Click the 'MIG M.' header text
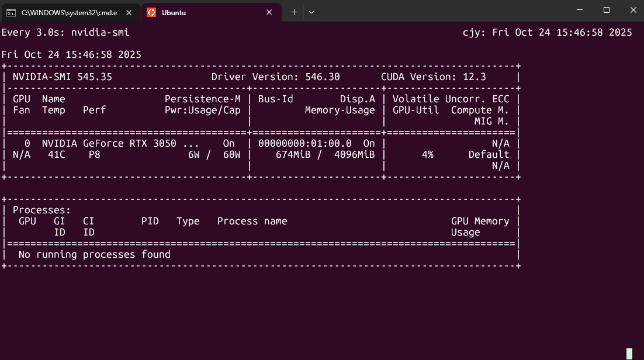 click(x=491, y=121)
